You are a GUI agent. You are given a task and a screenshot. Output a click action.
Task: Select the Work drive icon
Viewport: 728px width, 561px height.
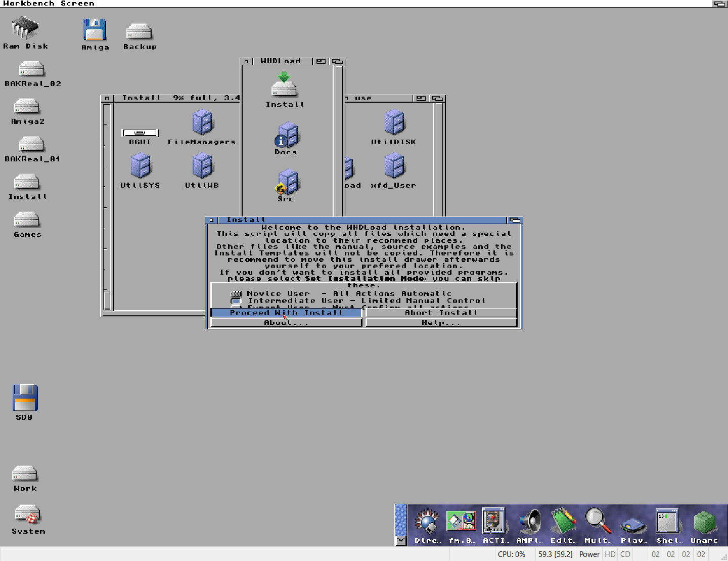coord(25,473)
